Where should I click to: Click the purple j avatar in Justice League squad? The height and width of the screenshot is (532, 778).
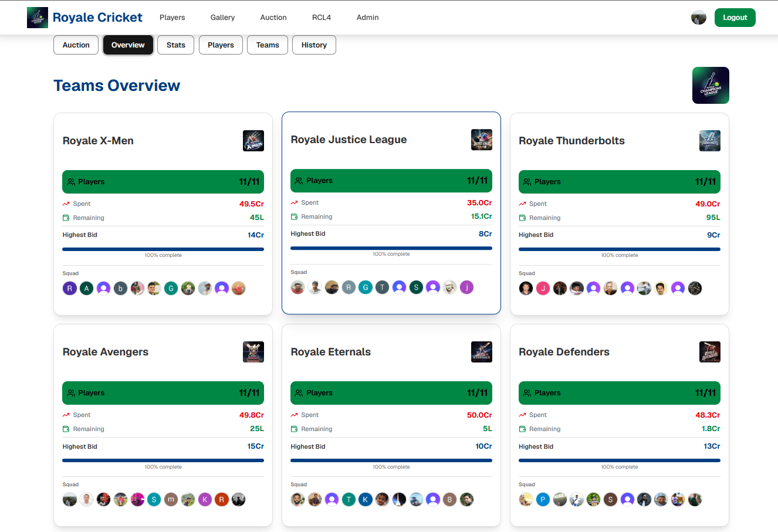pyautogui.click(x=466, y=287)
